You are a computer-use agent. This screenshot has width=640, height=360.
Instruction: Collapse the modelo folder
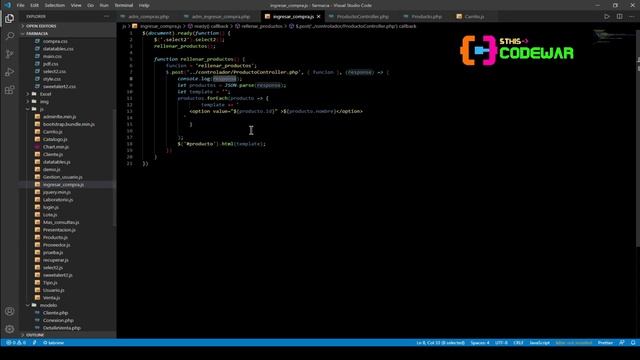pyautogui.click(x=48, y=305)
